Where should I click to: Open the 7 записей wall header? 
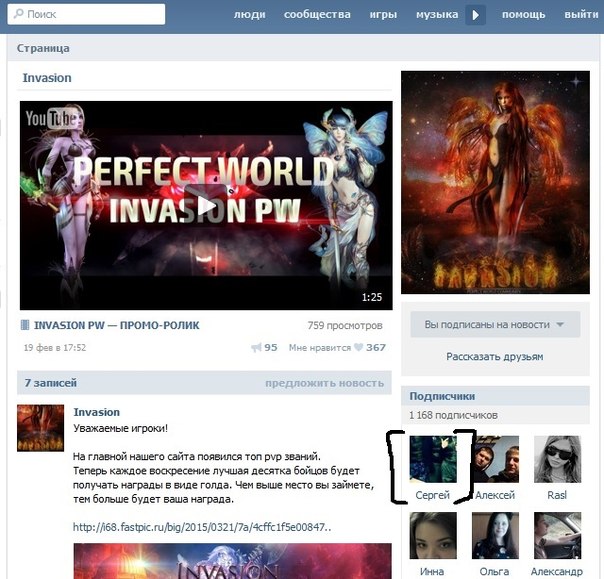(x=50, y=383)
